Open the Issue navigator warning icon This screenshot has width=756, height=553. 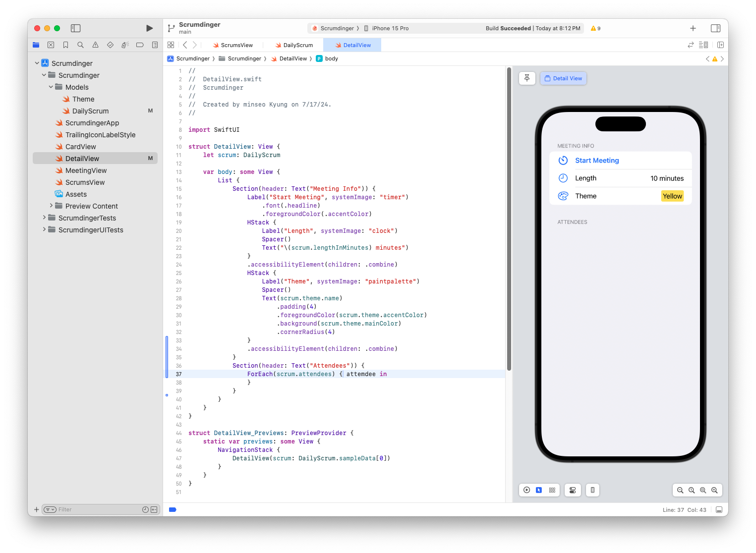pos(95,45)
